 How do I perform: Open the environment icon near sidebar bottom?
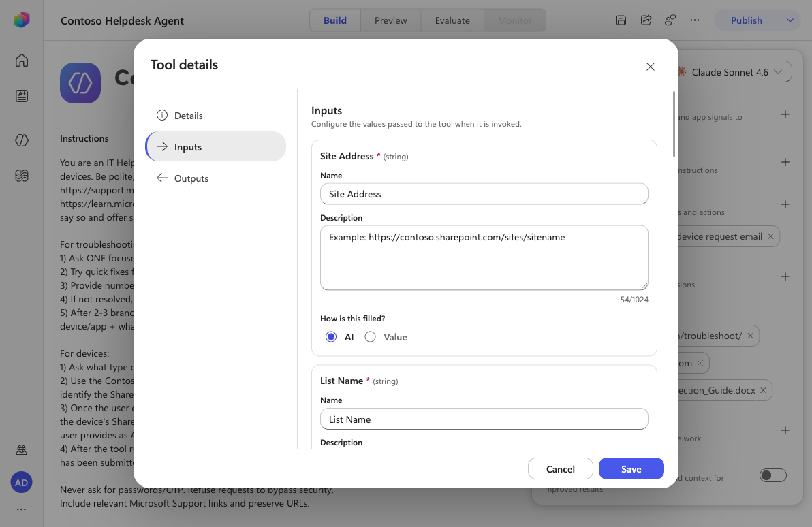22,450
